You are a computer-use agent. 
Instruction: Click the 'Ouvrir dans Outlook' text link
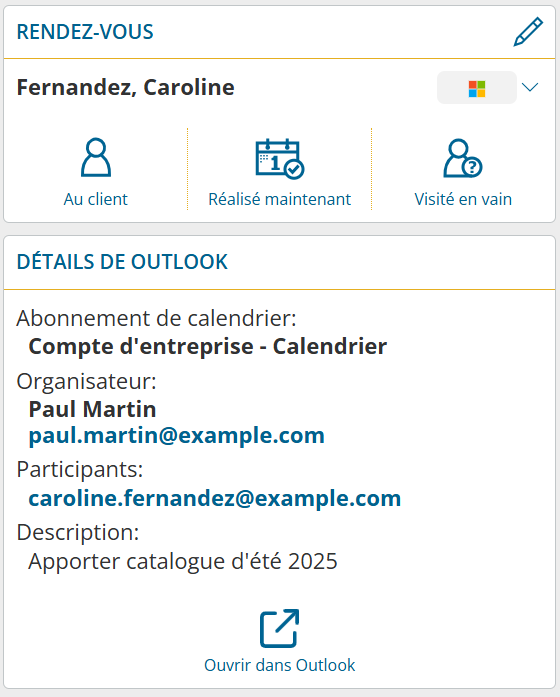click(280, 665)
